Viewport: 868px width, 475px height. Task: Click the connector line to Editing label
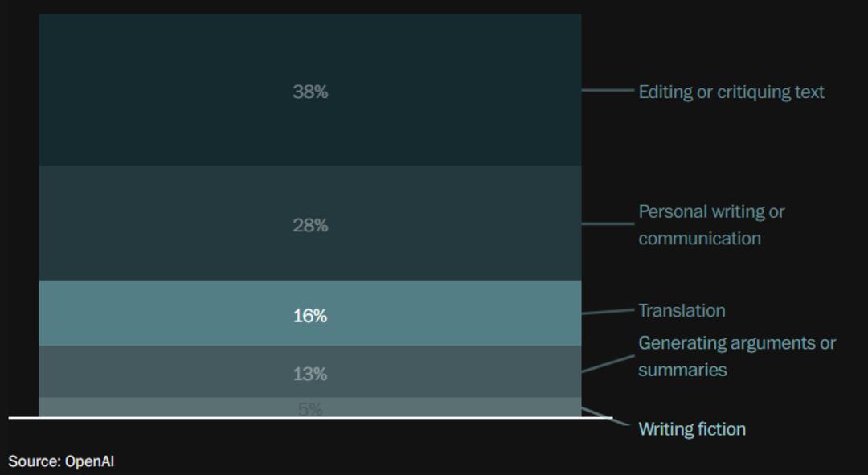click(608, 90)
